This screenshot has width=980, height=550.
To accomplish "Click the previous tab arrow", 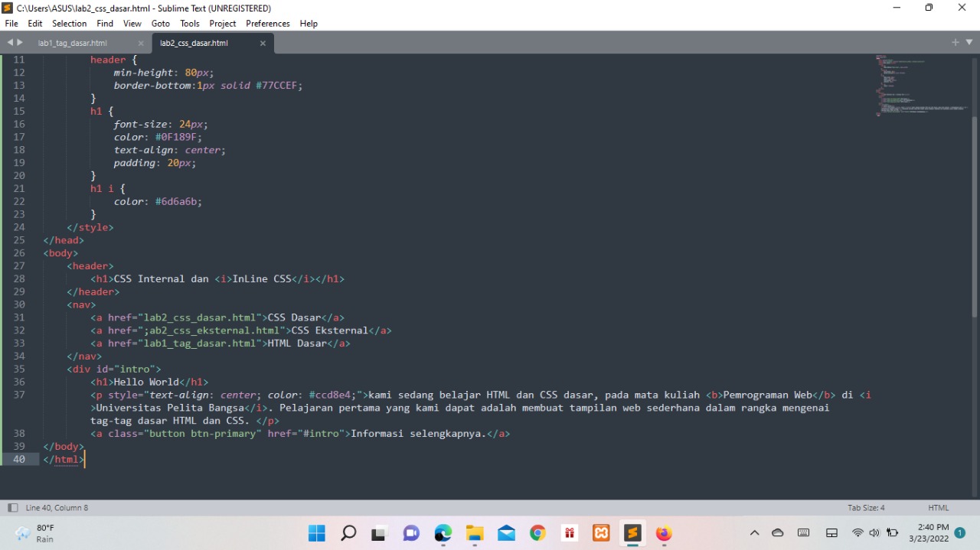I will 10,42.
